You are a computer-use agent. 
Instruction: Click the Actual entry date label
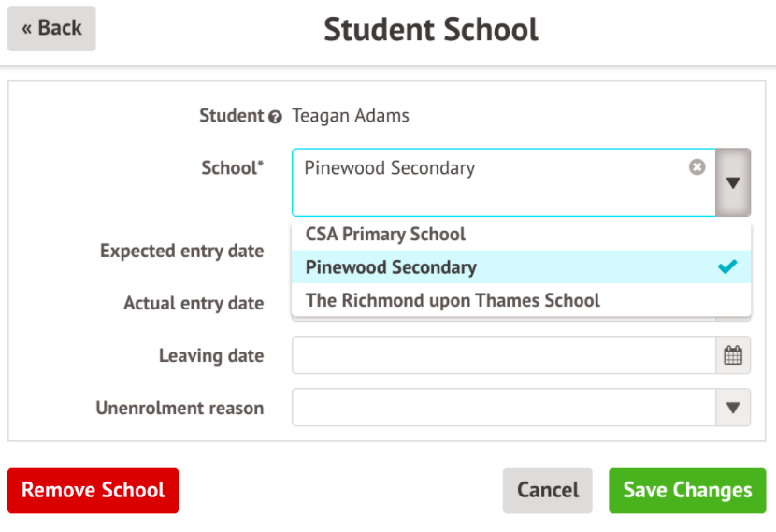[194, 303]
